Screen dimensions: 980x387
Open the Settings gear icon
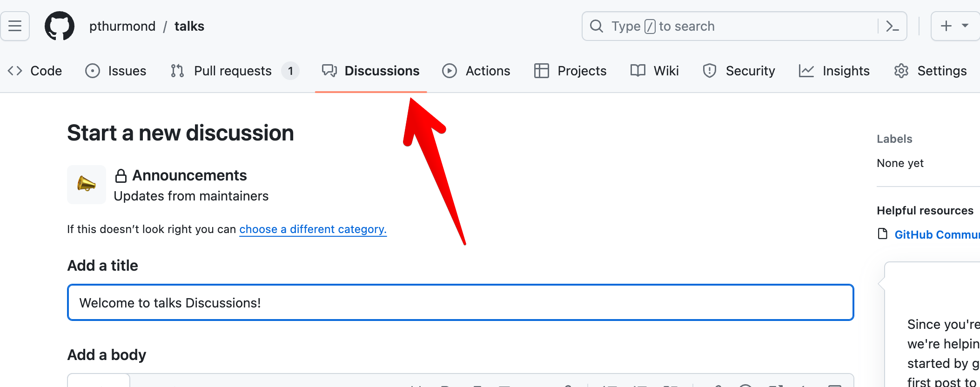coord(901,71)
